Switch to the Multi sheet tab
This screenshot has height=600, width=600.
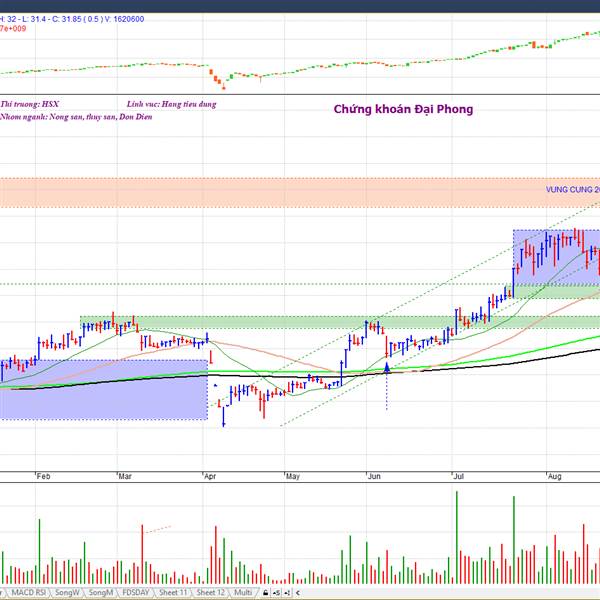click(243, 592)
